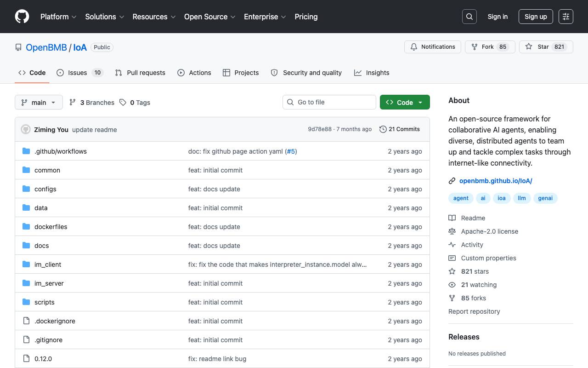This screenshot has width=588, height=368.
Task: Expand the Platform menu in header
Action: (x=58, y=17)
